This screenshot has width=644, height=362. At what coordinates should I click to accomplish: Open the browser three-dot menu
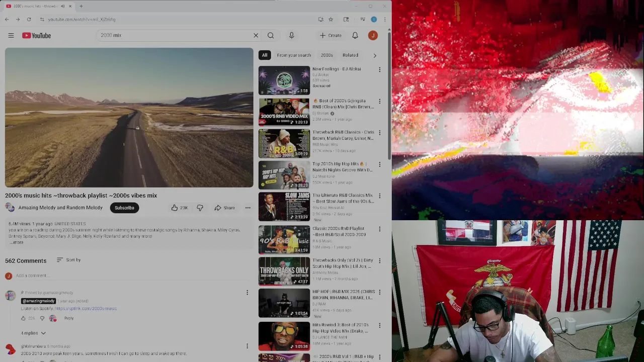coord(384,19)
